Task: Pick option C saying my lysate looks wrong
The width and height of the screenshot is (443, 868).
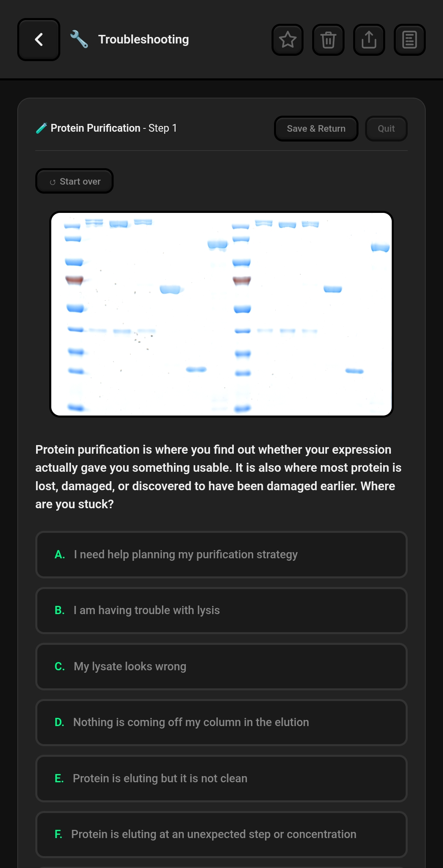Action: pyautogui.click(x=221, y=667)
